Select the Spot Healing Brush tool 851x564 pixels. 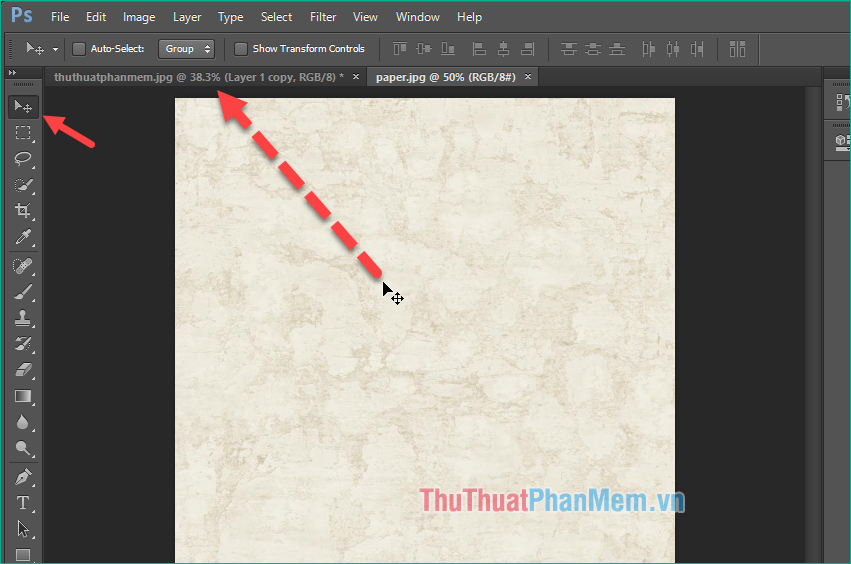click(23, 267)
